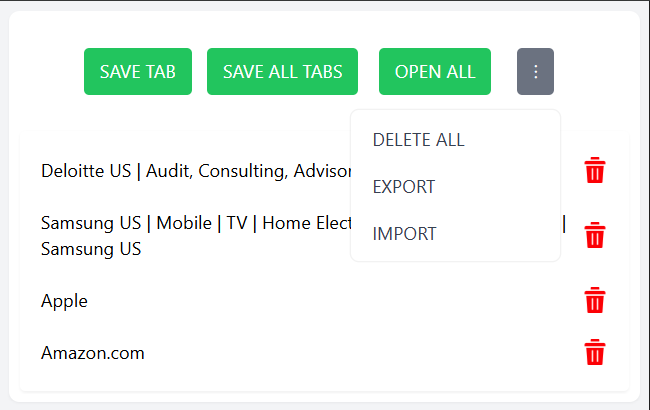
Task: Select Import in the options menu
Action: click(404, 234)
